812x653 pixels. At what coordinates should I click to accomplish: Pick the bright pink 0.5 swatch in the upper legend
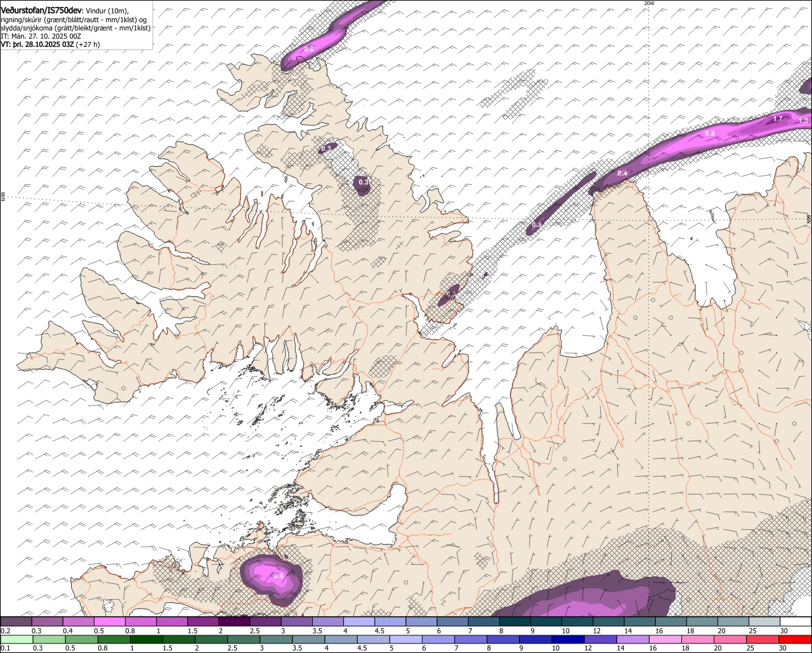[110, 622]
